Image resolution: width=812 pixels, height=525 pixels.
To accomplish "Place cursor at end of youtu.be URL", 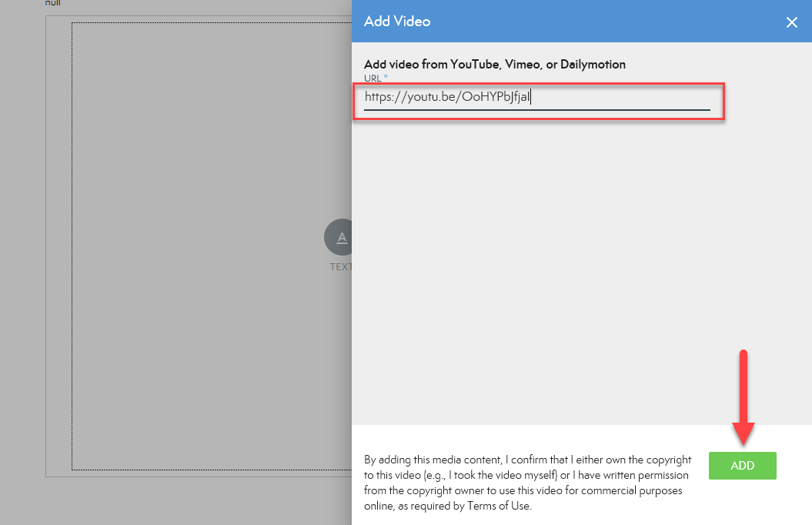I will coord(532,97).
